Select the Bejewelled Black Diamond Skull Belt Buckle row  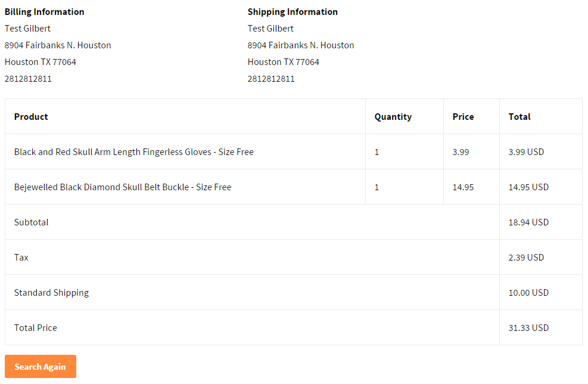[x=294, y=187]
